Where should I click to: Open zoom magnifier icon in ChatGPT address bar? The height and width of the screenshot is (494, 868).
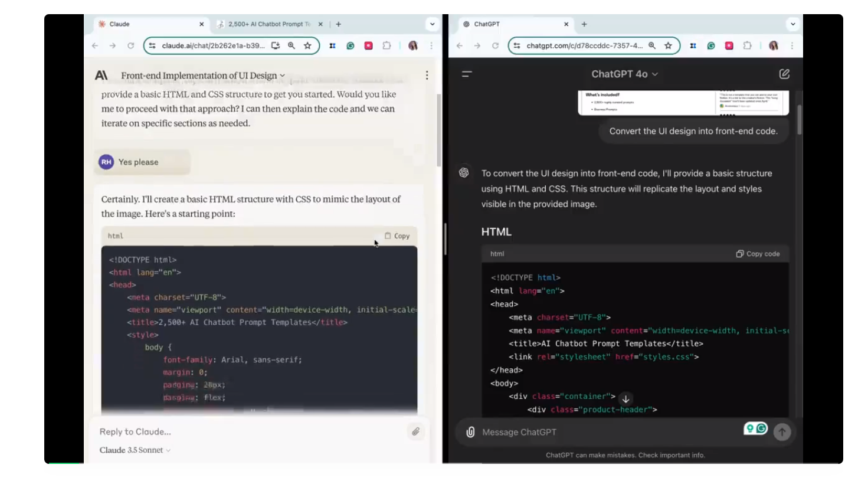click(x=652, y=45)
